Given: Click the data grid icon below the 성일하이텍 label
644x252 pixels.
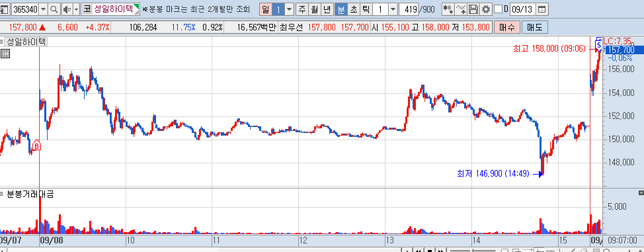Looking at the screenshot, I should point(5,54).
